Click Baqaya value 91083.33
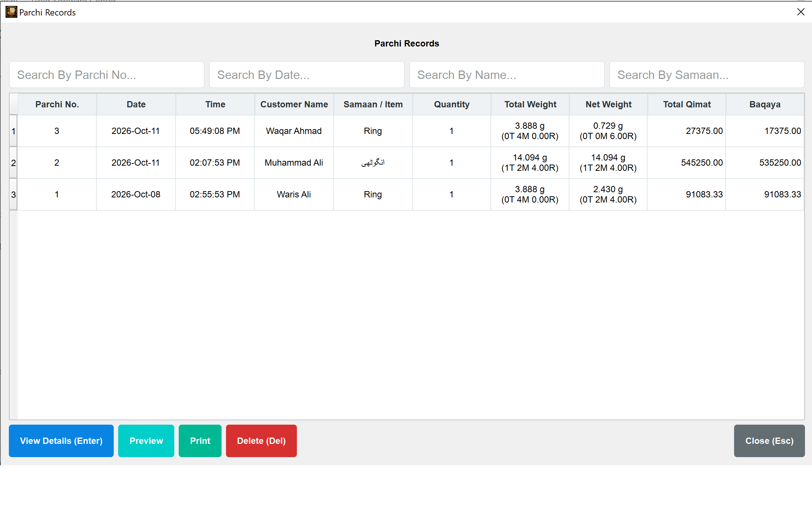 pos(765,194)
